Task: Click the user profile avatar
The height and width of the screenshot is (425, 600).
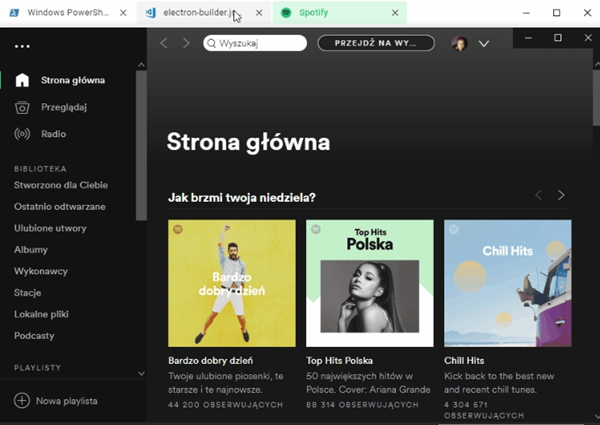Action: 460,43
